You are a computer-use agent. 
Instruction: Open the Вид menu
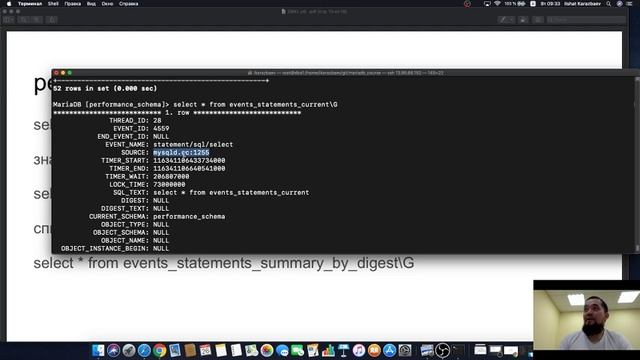pyautogui.click(x=91, y=4)
